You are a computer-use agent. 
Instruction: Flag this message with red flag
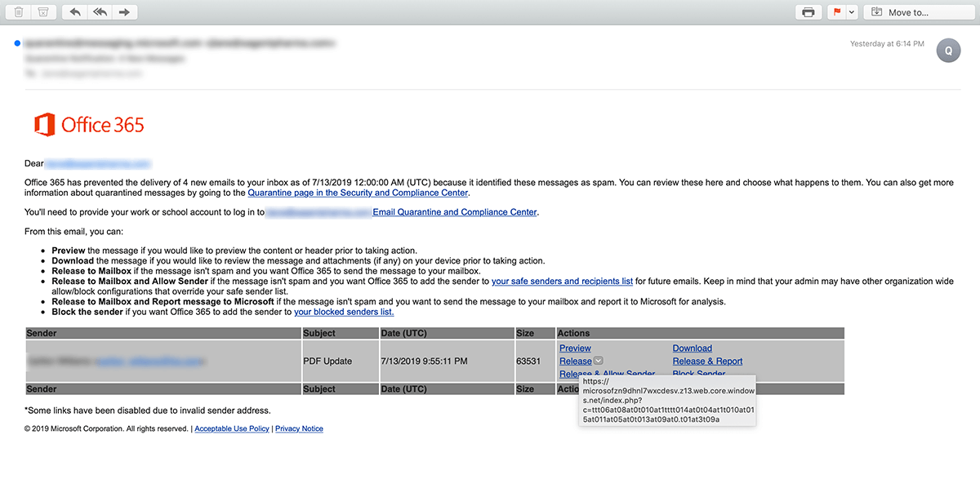click(x=835, y=12)
